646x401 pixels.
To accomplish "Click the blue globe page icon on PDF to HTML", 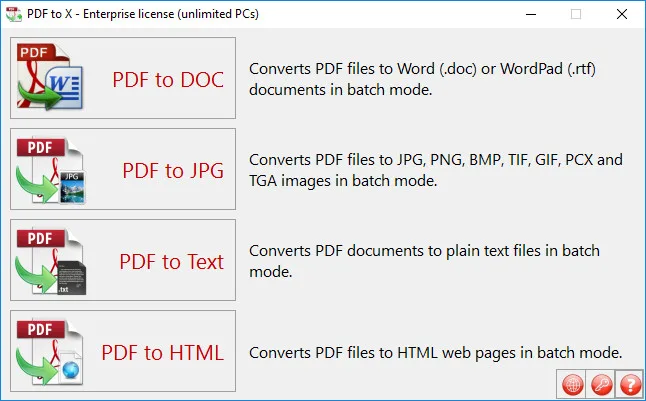I will pyautogui.click(x=70, y=368).
